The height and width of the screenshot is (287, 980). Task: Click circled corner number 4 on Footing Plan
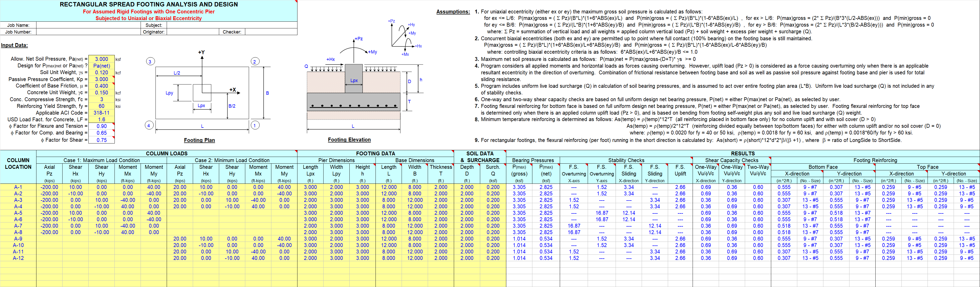[149, 125]
